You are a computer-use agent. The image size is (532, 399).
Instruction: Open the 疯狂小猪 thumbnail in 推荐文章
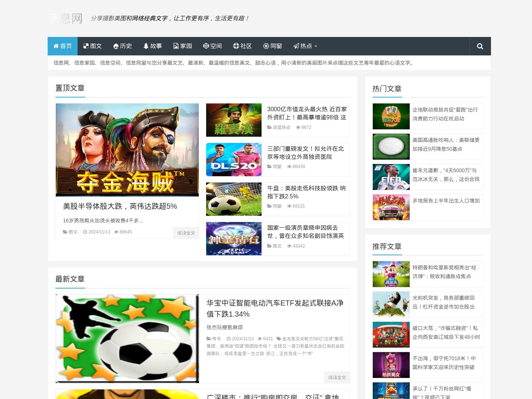tap(391, 335)
